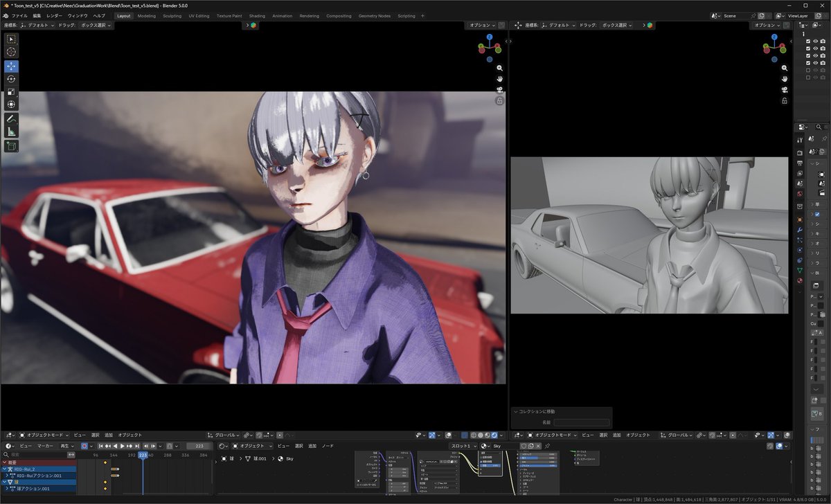Toggle the auto keying record button in timeline
This screenshot has width=831, height=504.
point(84,447)
